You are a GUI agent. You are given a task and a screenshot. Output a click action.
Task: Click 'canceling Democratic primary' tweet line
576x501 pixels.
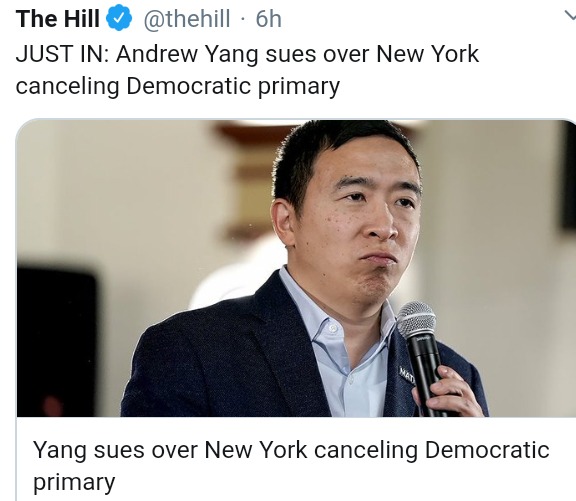(x=177, y=86)
